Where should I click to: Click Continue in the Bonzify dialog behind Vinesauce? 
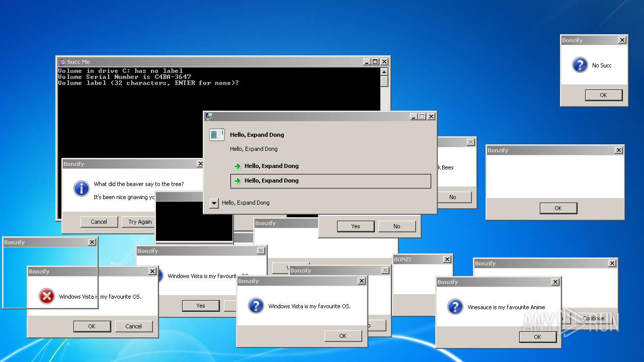coord(594,318)
